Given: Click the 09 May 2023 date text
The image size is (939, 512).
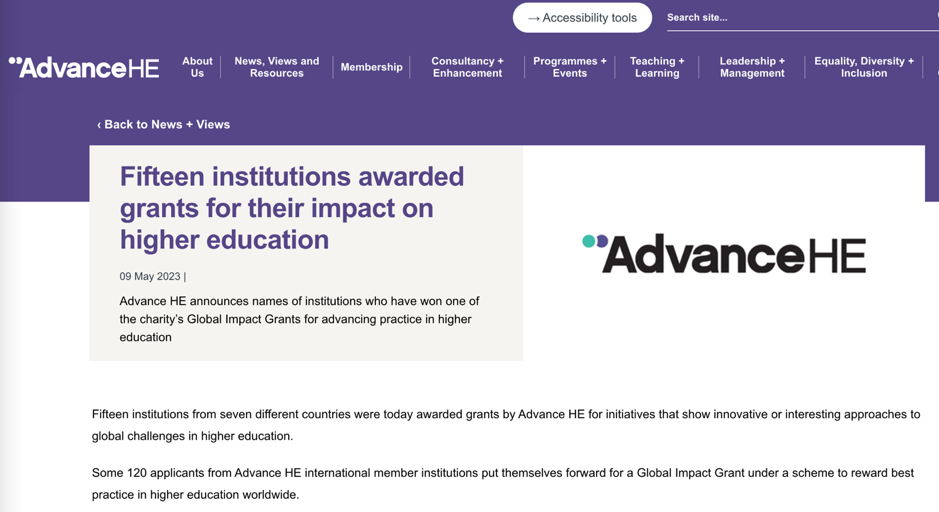Looking at the screenshot, I should pyautogui.click(x=150, y=277).
